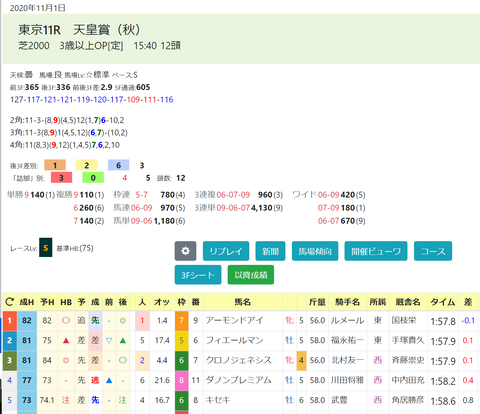Click the green triangle mark in 後 column
Viewport: 480px width, 414px height.
pyautogui.click(x=123, y=340)
